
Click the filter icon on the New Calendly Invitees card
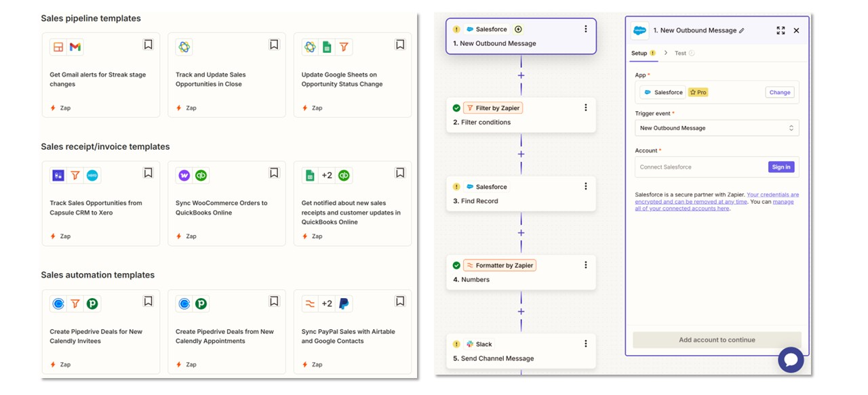[x=75, y=304]
